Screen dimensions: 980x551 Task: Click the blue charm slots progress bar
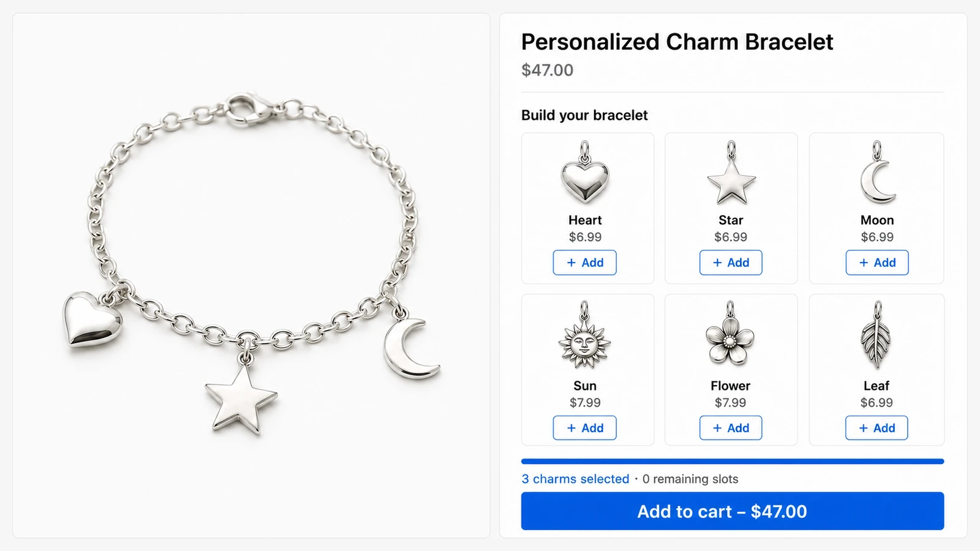733,462
